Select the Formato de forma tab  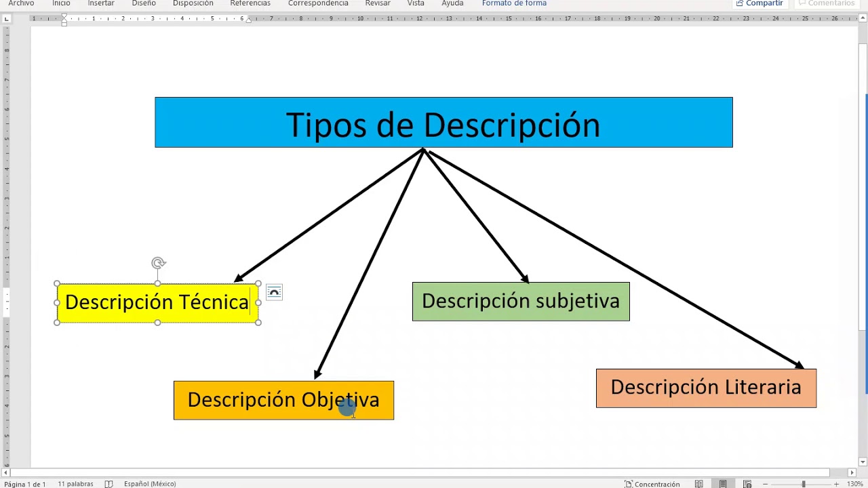(514, 3)
